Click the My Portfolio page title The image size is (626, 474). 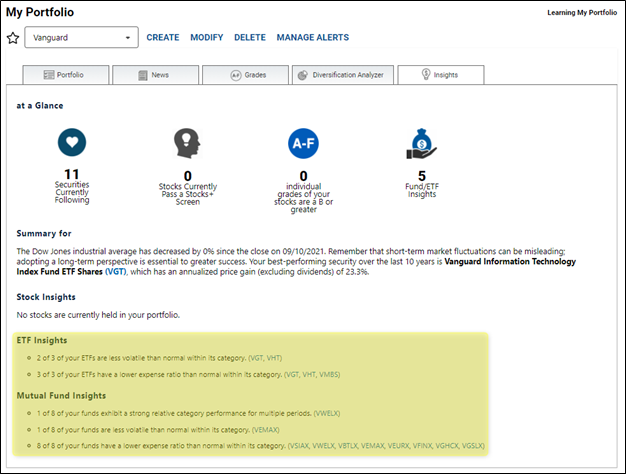pyautogui.click(x=40, y=12)
